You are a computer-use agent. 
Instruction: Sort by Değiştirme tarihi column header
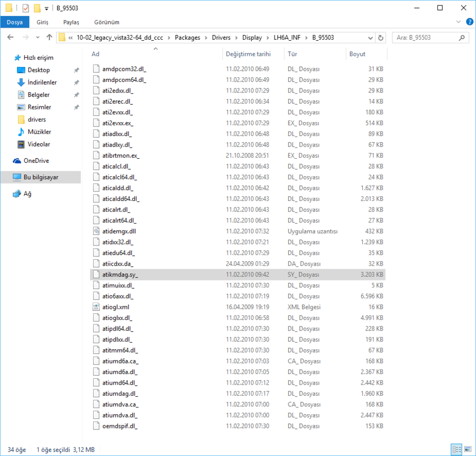(x=248, y=54)
